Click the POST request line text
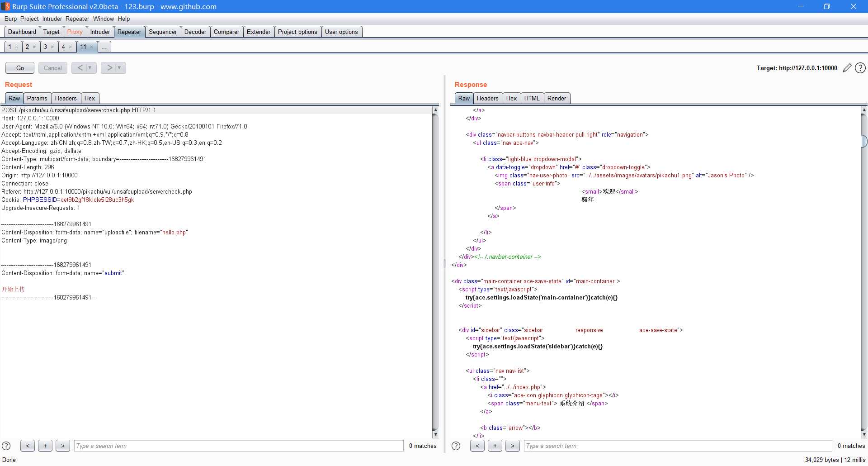The width and height of the screenshot is (868, 466). coord(79,110)
